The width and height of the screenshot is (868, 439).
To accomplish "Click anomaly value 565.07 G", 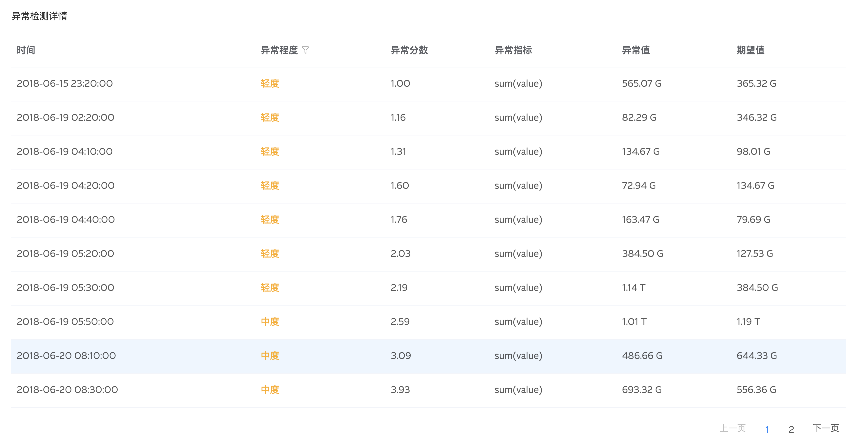I will pos(642,83).
